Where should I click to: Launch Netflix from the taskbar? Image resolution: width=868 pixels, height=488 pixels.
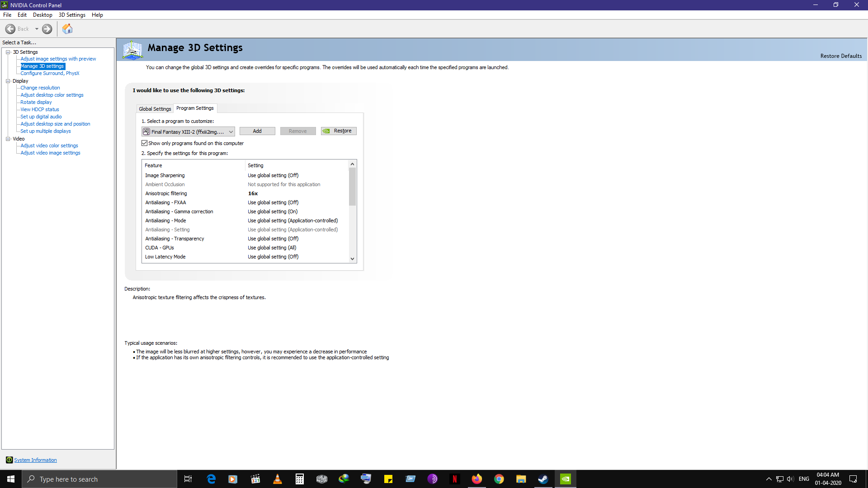click(x=455, y=479)
